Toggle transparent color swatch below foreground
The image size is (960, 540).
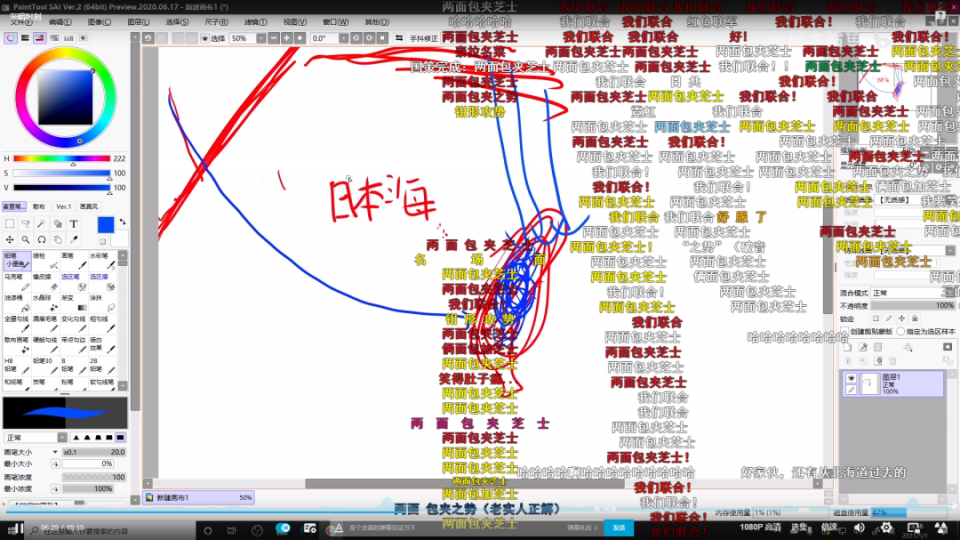point(103,241)
